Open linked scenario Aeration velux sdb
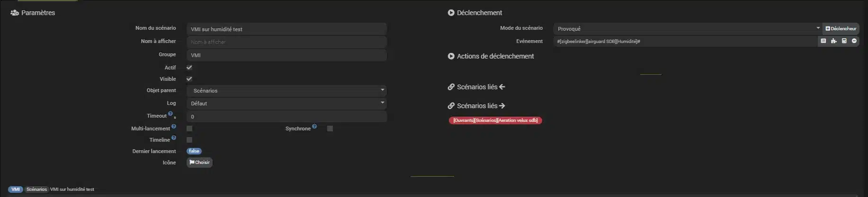 495,120
